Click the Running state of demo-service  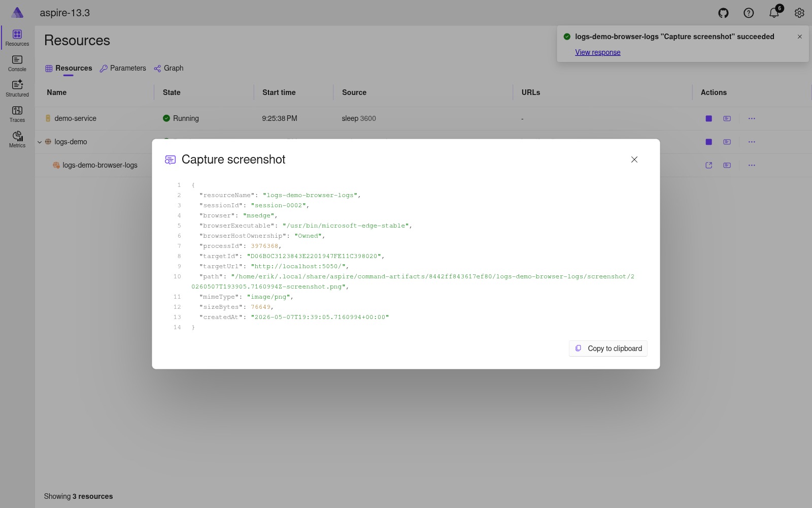[181, 118]
